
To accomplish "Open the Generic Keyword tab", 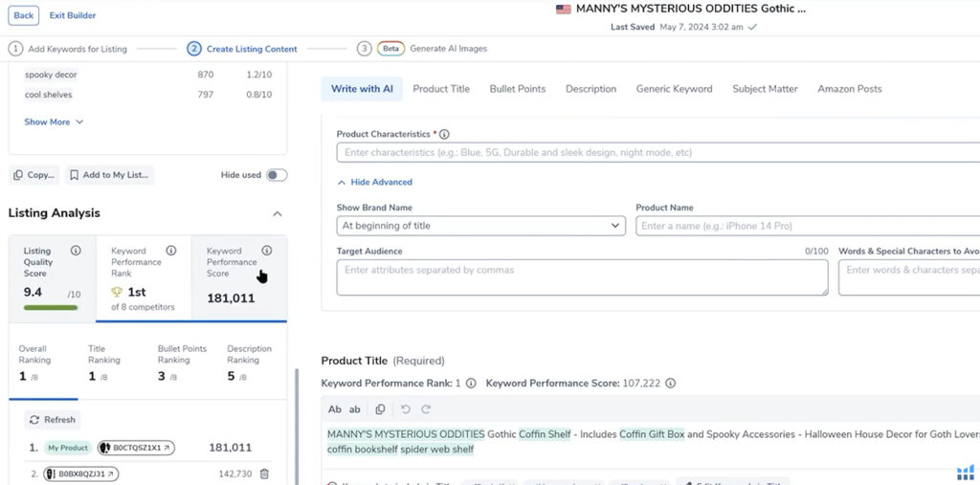I will click(x=675, y=89).
